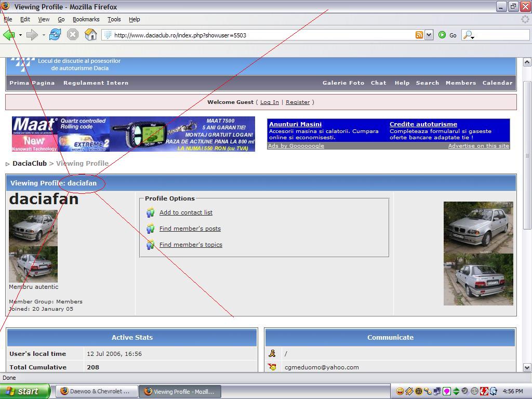This screenshot has width=532, height=399.
Task: Click Find member's topics link
Action: (191, 245)
